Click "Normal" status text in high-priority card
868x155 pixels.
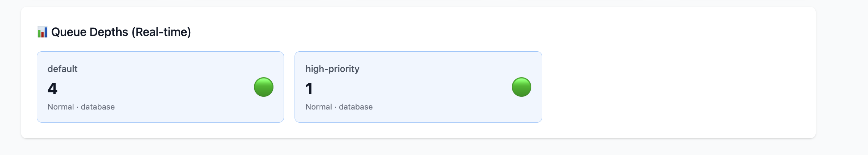click(319, 107)
